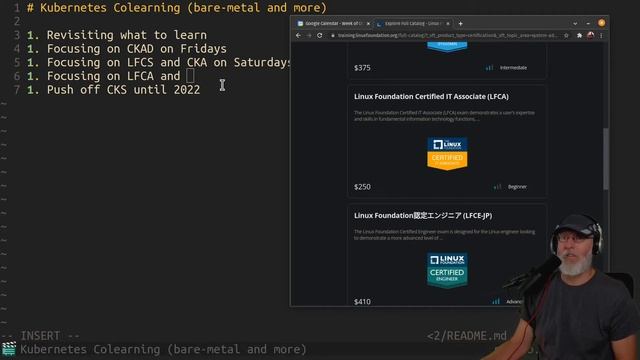Go forward in the browser
Viewport: 640px width, 360px height.
[x=309, y=36]
